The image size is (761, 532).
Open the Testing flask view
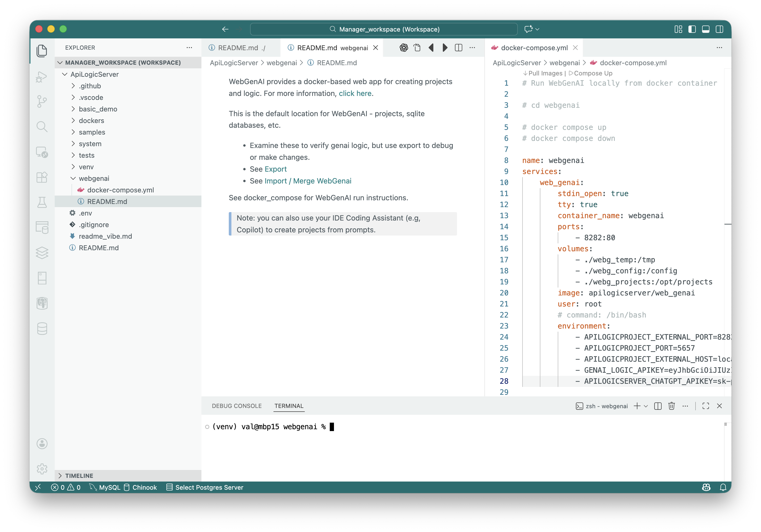click(42, 202)
